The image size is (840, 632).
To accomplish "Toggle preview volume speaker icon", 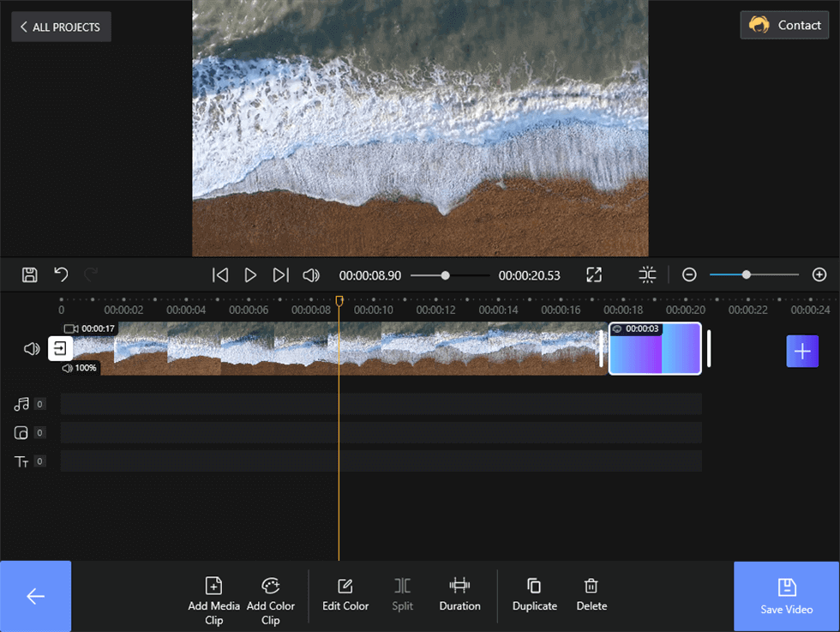I will click(x=311, y=275).
